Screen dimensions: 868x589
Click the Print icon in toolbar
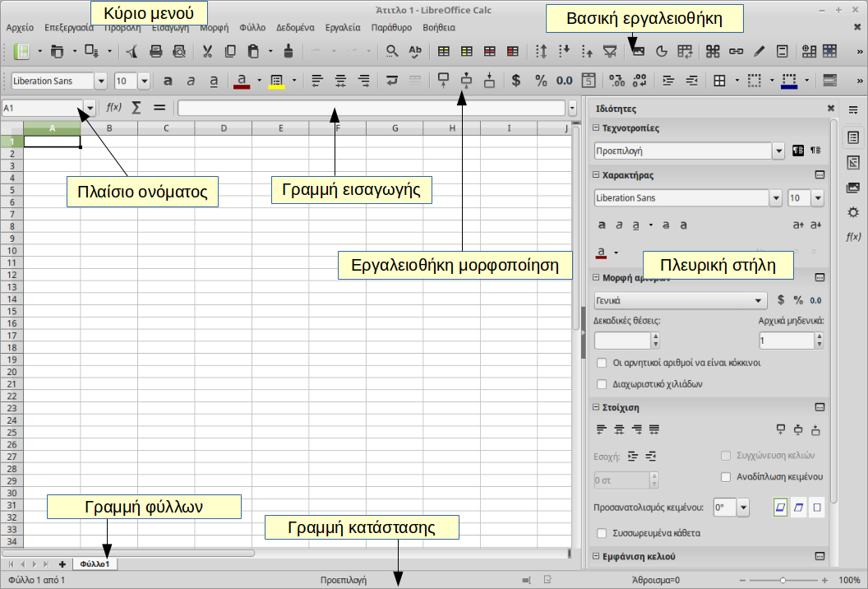point(156,52)
